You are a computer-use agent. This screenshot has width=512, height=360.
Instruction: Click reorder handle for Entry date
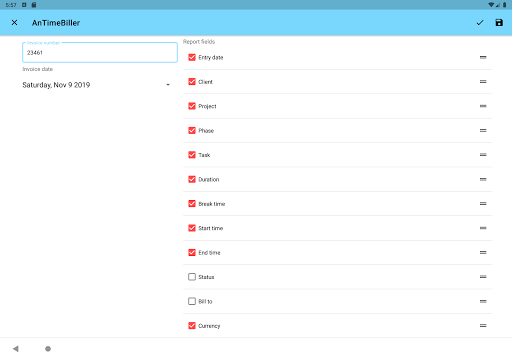tap(483, 57)
